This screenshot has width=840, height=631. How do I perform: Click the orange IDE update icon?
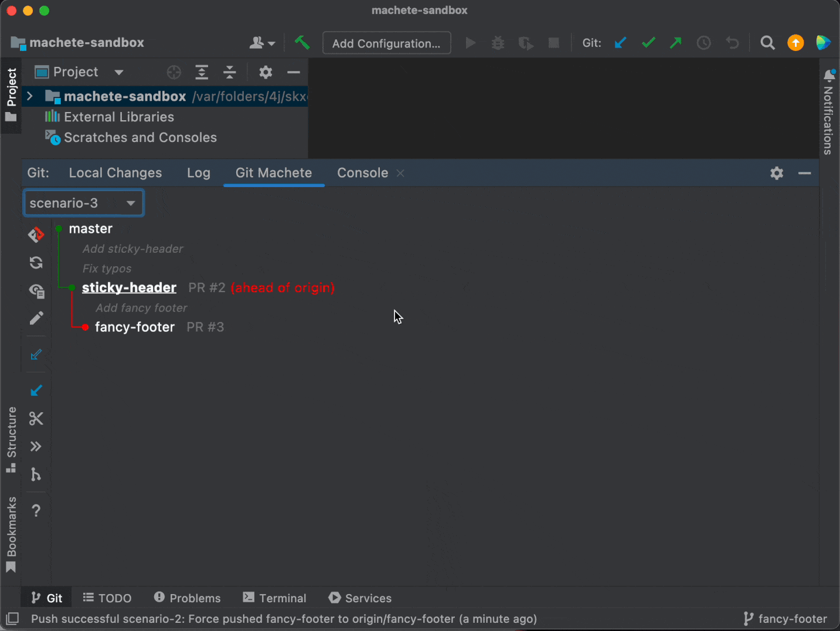click(795, 43)
